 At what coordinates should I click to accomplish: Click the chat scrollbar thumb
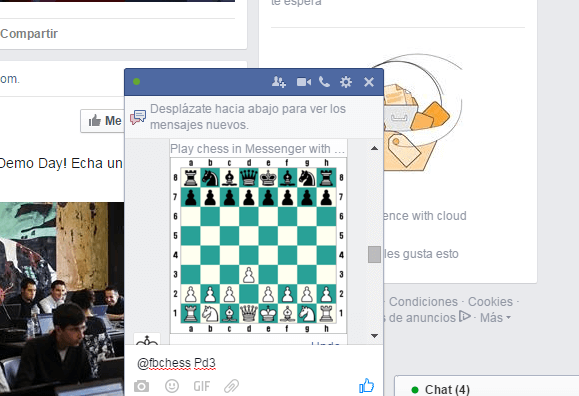pos(374,255)
